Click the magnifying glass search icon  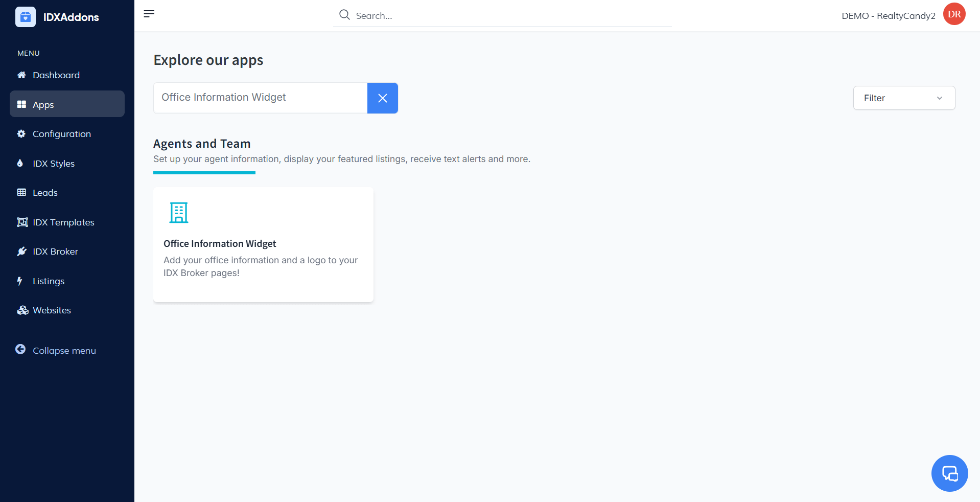345,15
